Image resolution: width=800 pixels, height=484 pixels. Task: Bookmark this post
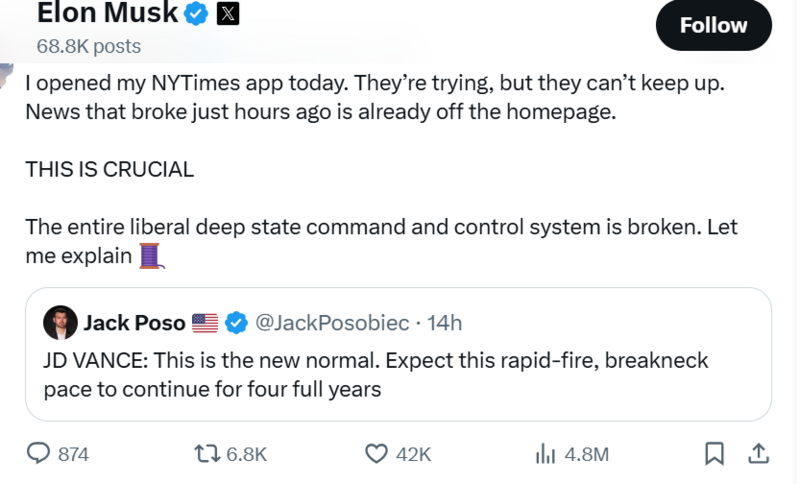pyautogui.click(x=714, y=453)
